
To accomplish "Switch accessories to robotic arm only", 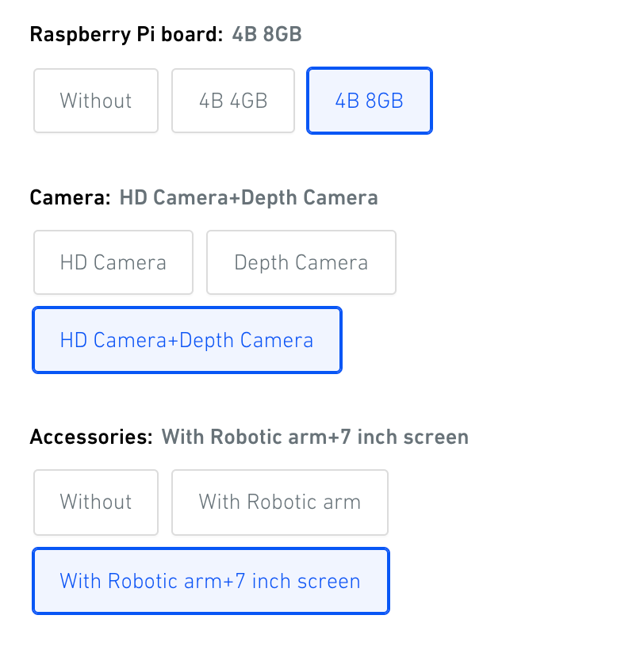I will click(x=280, y=502).
